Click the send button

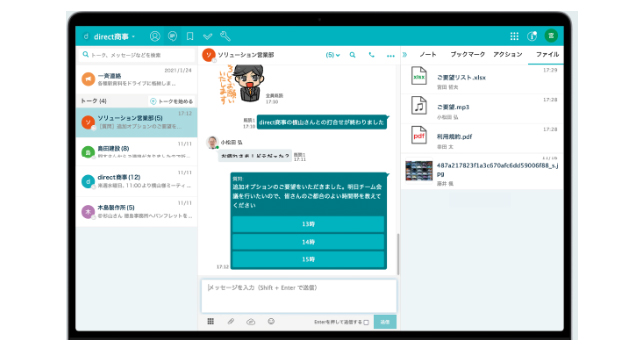click(x=385, y=322)
